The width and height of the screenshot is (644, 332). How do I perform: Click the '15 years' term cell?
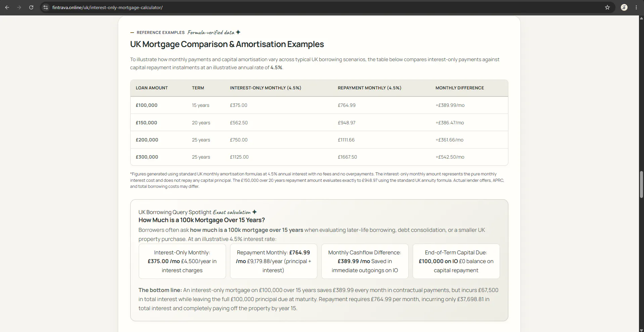pyautogui.click(x=200, y=105)
